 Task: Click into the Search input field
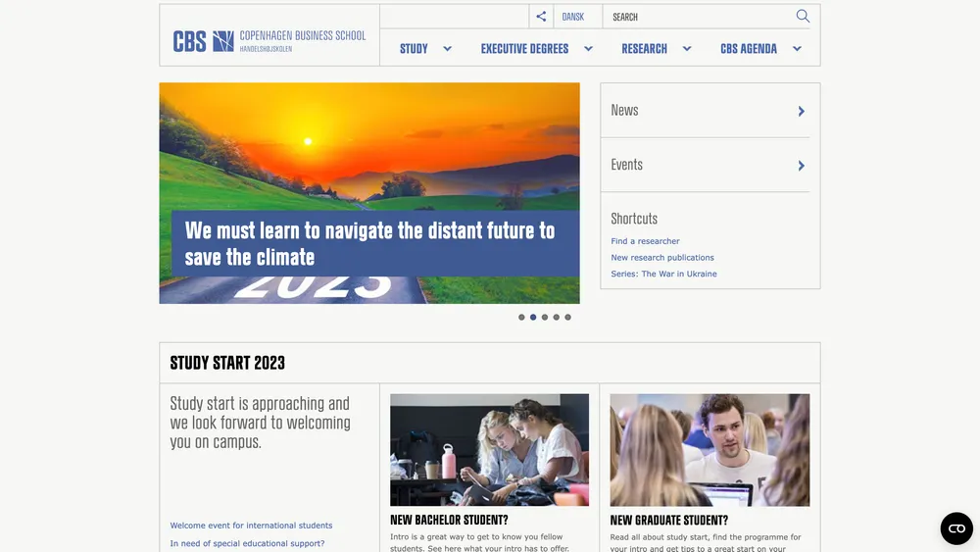pyautogui.click(x=699, y=17)
